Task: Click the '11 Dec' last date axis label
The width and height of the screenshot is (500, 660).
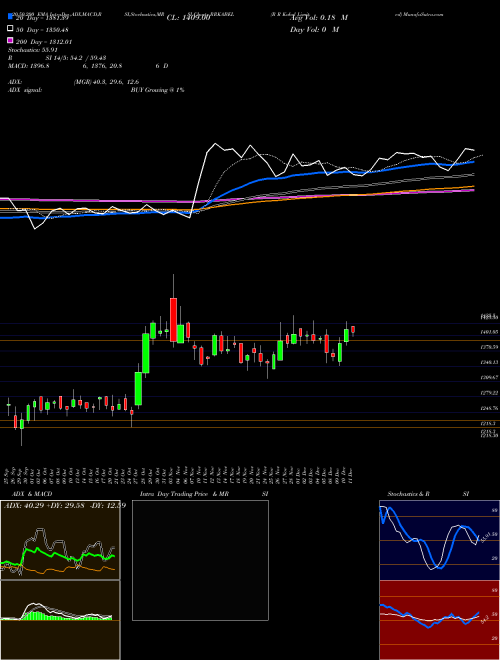Action: click(350, 474)
